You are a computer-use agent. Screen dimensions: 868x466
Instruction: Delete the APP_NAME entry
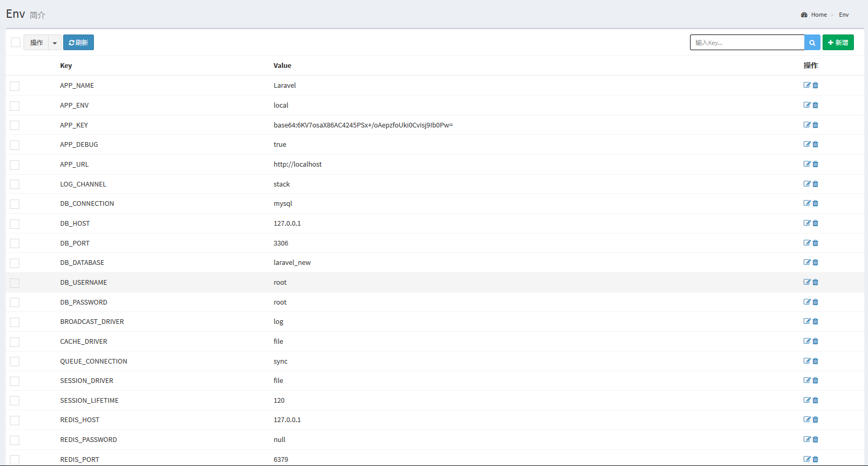click(x=815, y=85)
